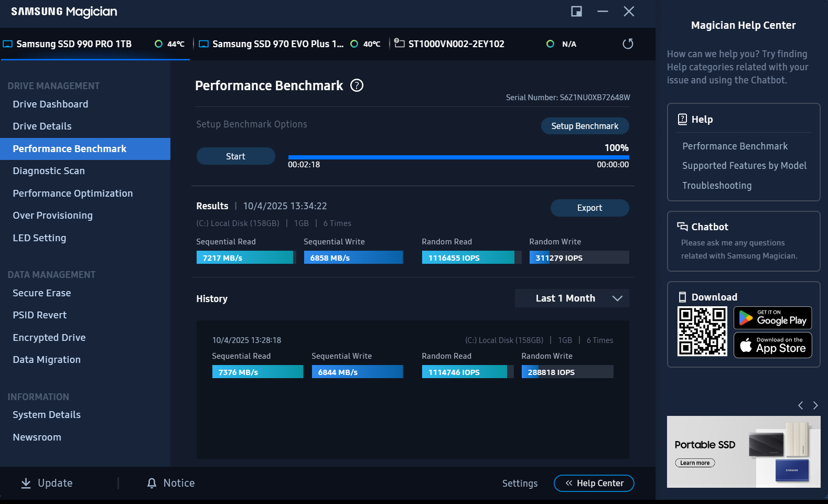Click Learn more on Portable SSD banner

[x=695, y=463]
